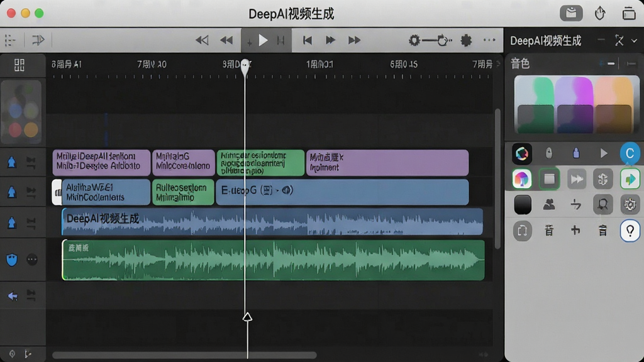Select the green color swatch

[536, 105]
